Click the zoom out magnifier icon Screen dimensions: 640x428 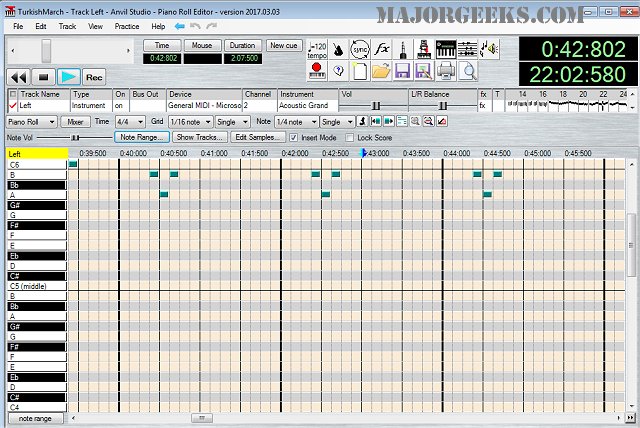coord(428,121)
